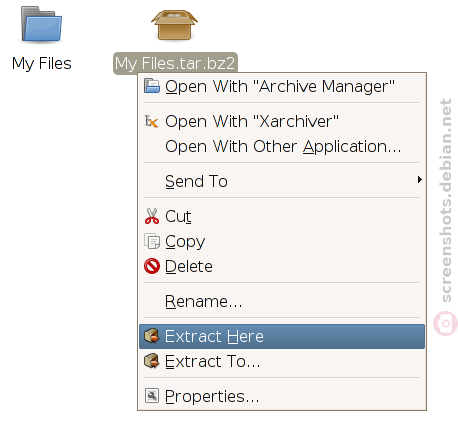Click the My Files folder icon

(x=41, y=25)
